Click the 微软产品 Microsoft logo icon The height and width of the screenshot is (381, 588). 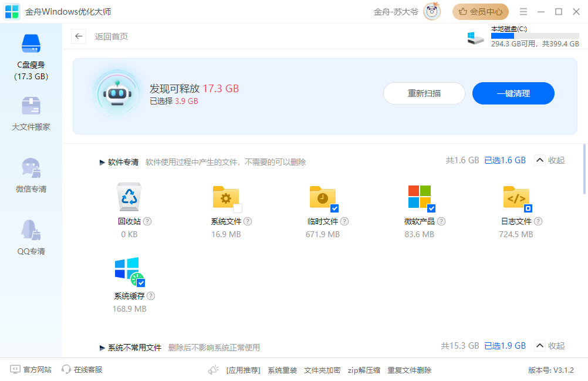tap(419, 197)
